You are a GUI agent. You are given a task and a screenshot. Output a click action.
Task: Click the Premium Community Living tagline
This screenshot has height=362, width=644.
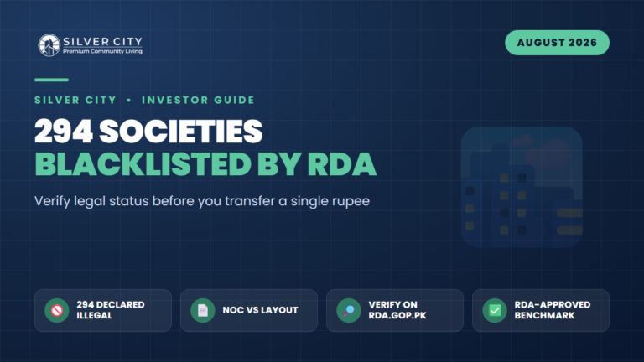pos(102,51)
